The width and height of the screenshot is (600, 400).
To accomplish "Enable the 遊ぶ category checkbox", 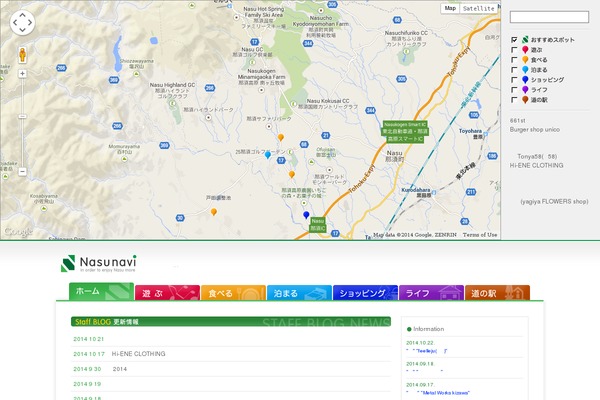I will point(514,50).
